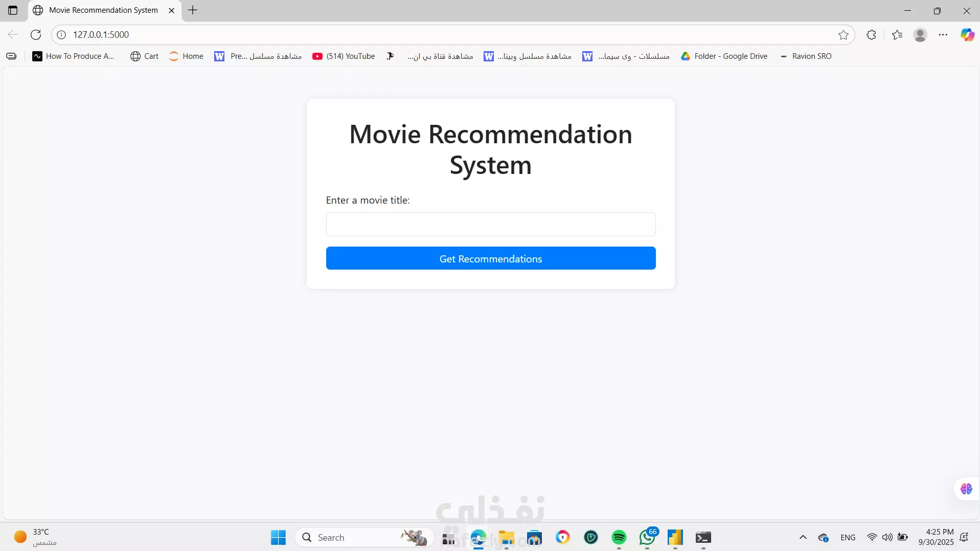Close the Movie Recommendation System tab

pos(172,10)
